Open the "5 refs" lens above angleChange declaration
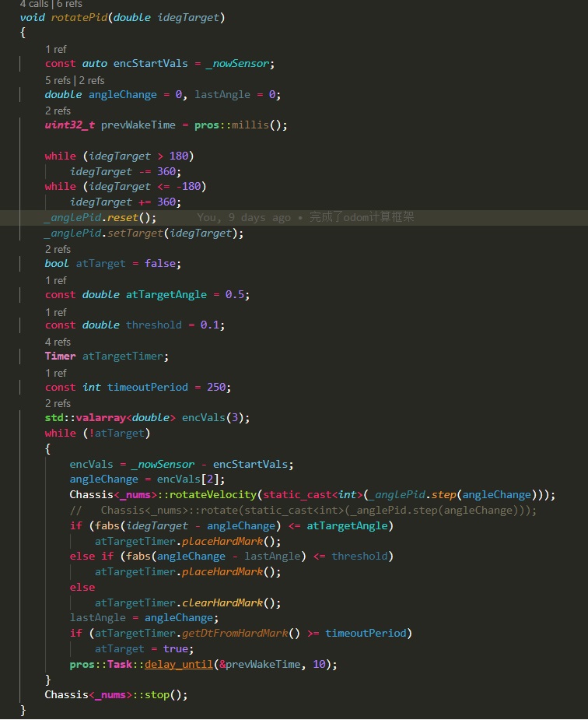 pyautogui.click(x=58, y=80)
